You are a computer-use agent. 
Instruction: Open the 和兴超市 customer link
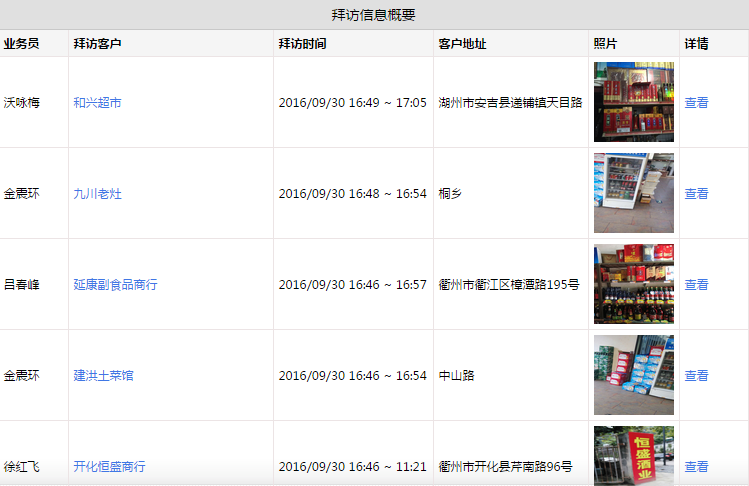click(x=97, y=103)
